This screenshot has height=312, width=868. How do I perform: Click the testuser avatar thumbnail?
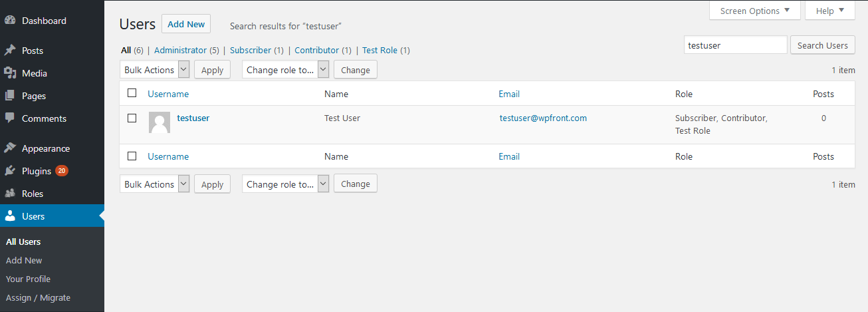(160, 122)
